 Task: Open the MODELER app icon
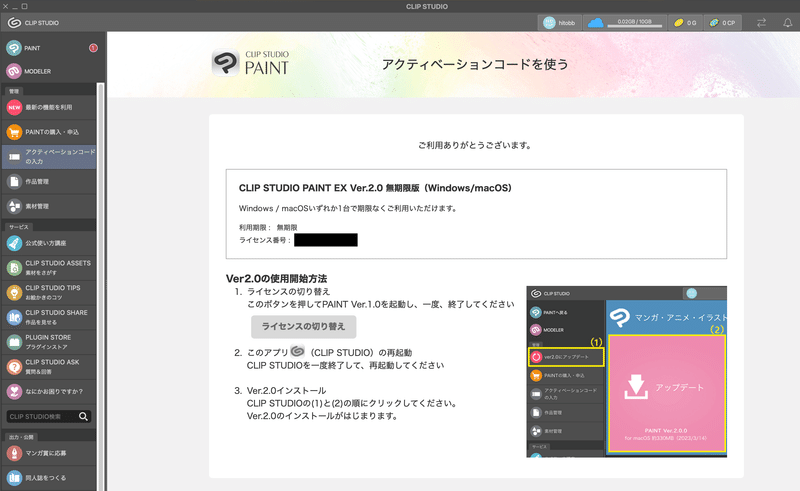tap(14, 71)
